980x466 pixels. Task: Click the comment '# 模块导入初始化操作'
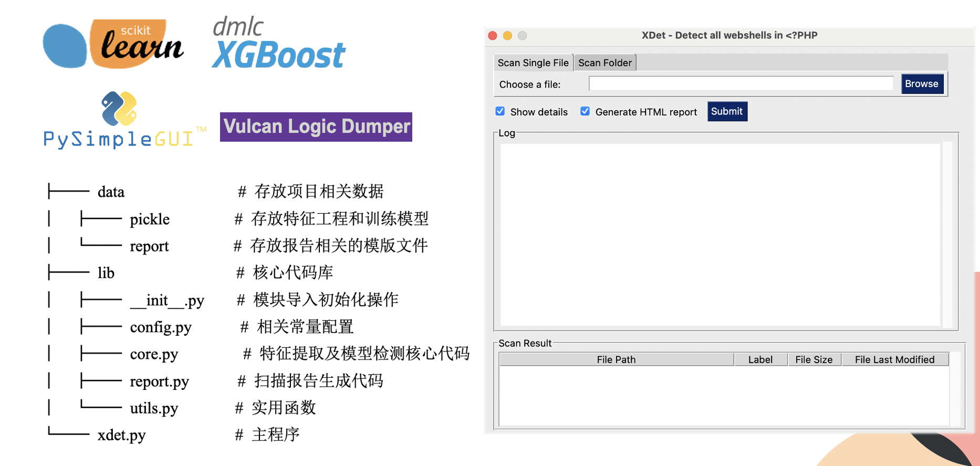tap(317, 300)
